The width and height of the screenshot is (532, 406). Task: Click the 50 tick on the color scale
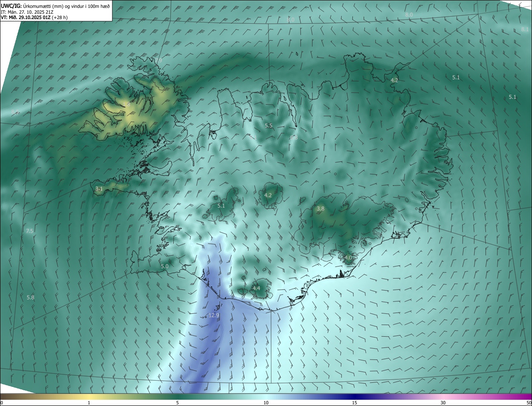[x=529, y=403]
